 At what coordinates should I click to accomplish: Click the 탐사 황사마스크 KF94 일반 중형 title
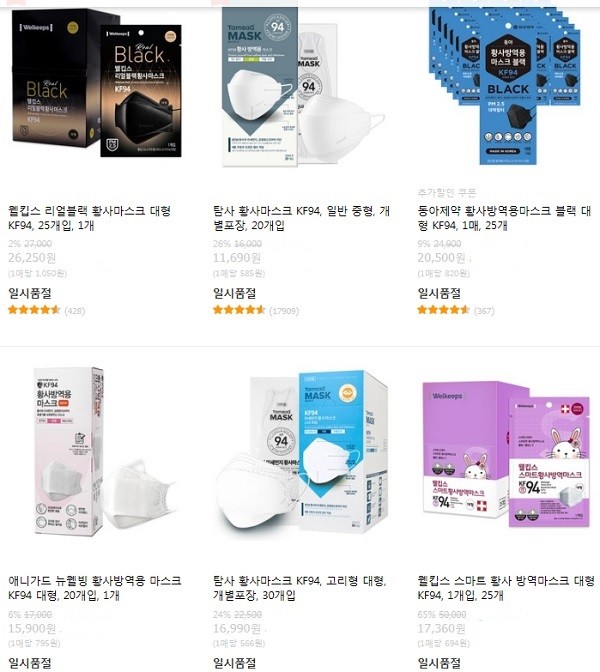(x=301, y=218)
